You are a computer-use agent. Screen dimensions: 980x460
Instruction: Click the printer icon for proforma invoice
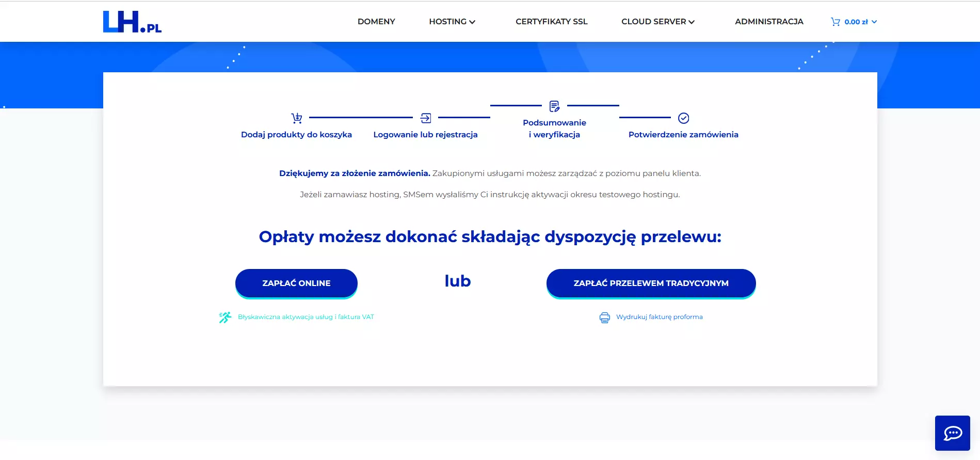(x=605, y=318)
